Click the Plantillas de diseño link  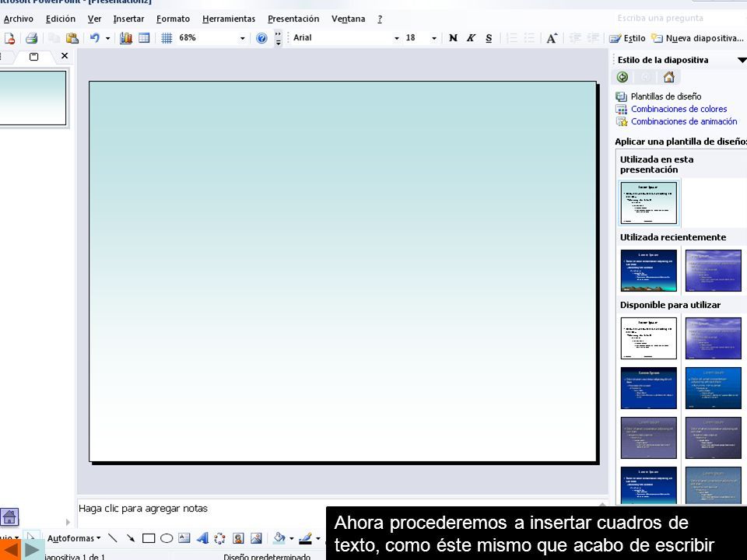[x=666, y=96]
